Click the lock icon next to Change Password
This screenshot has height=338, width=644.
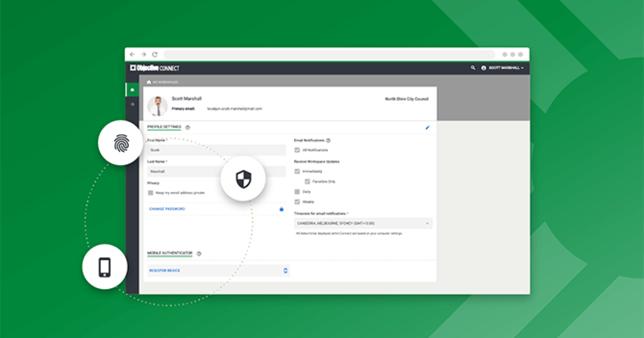281,209
